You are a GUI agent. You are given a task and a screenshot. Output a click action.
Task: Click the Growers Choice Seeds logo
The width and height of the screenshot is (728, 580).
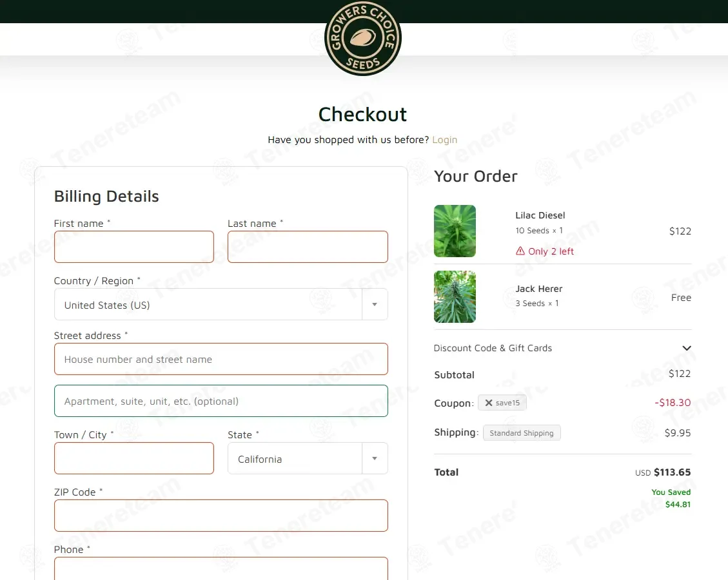click(x=362, y=37)
